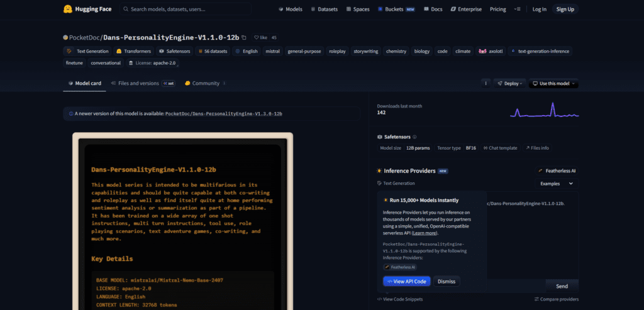The height and width of the screenshot is (310, 644).
Task: Click the like heart button
Action: pos(260,37)
